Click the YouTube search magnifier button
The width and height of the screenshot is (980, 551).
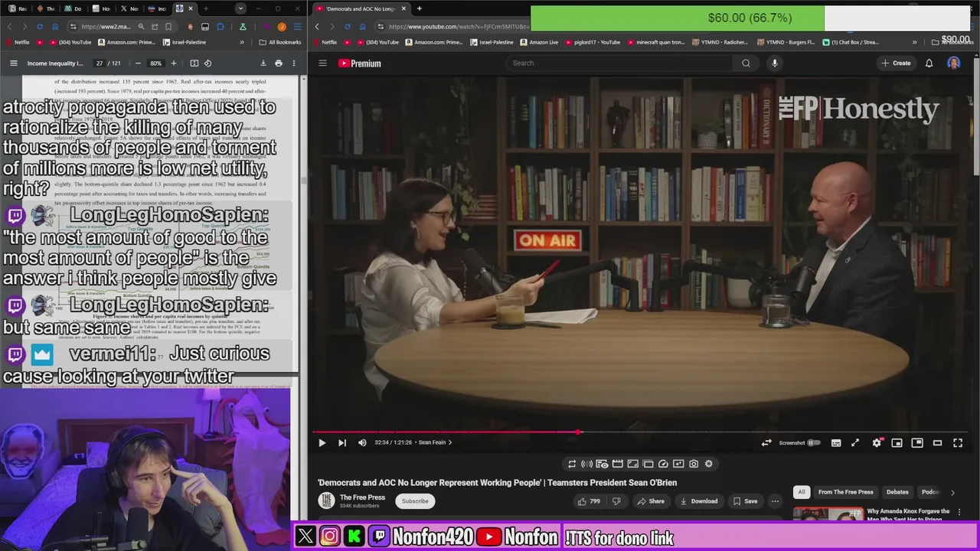coord(746,63)
